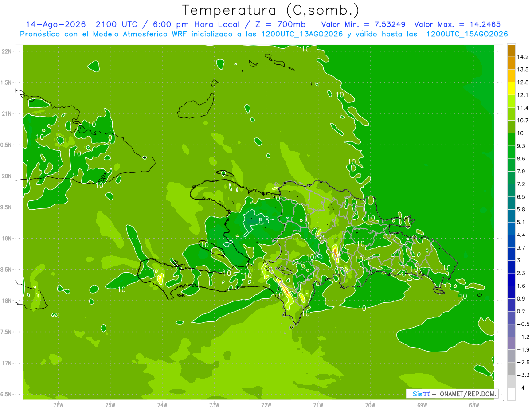Click the '8.6' colorbar label
This screenshot has height=411, width=532.
521,159
